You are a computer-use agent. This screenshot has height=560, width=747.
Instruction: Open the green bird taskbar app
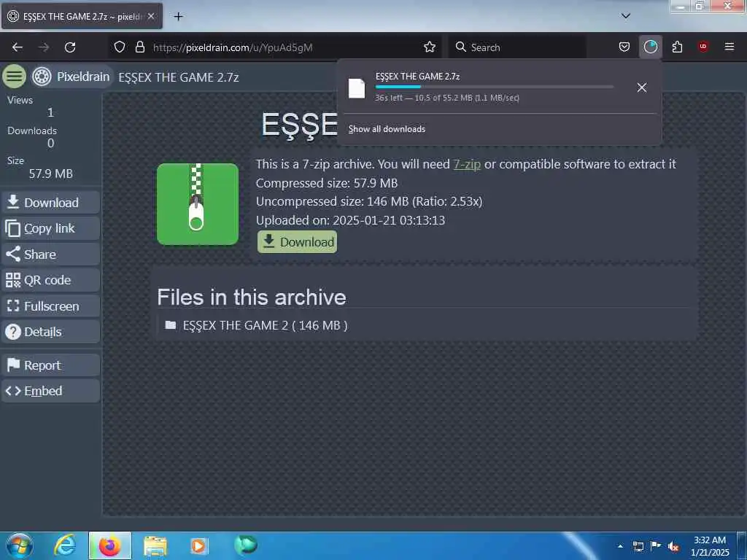tap(246, 544)
